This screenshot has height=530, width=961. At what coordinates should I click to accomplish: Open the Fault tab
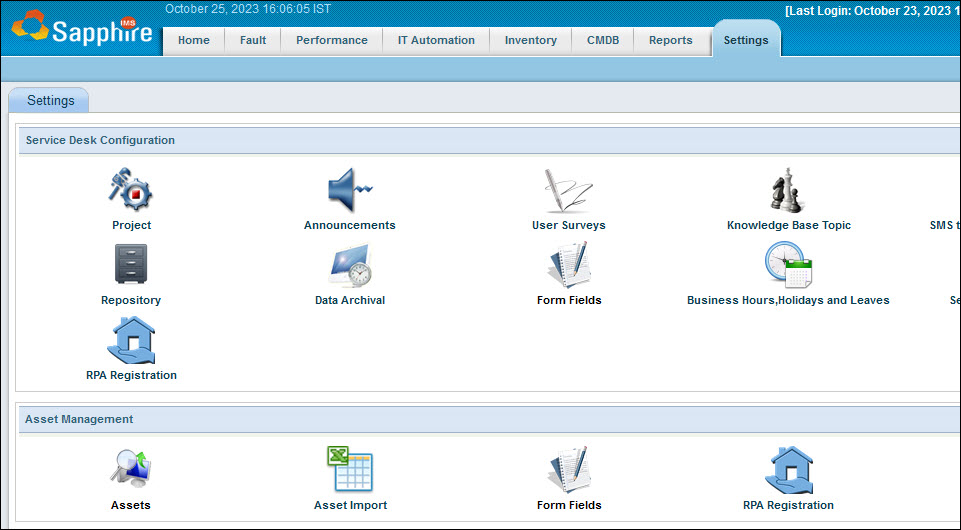(x=253, y=41)
